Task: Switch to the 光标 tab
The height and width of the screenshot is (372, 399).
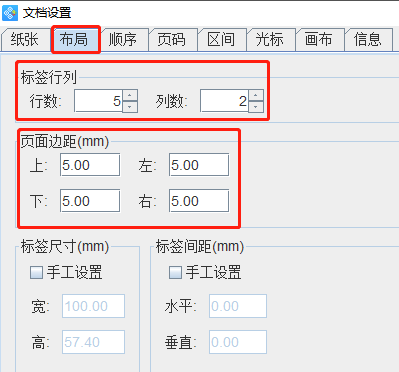Action: [x=270, y=40]
